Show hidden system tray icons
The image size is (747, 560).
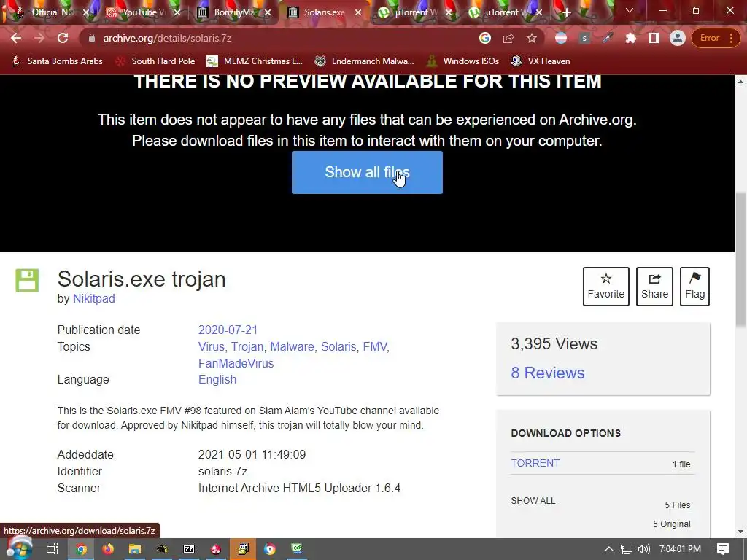[609, 549]
